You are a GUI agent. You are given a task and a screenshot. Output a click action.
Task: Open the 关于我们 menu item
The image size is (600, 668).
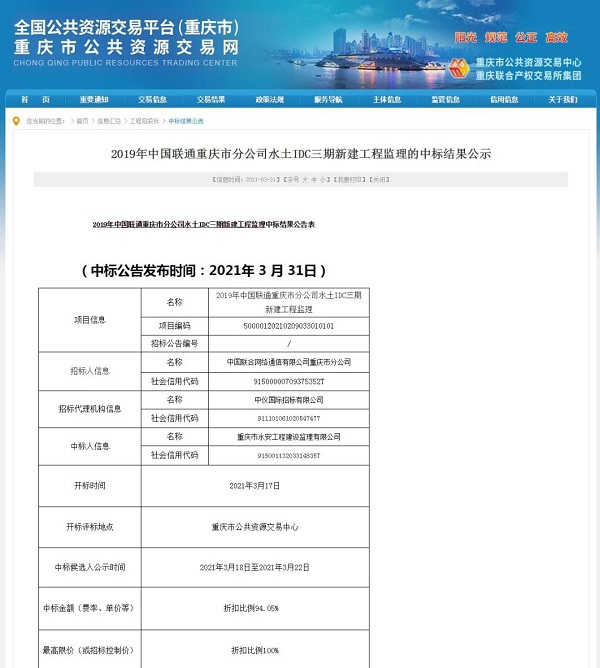point(562,100)
